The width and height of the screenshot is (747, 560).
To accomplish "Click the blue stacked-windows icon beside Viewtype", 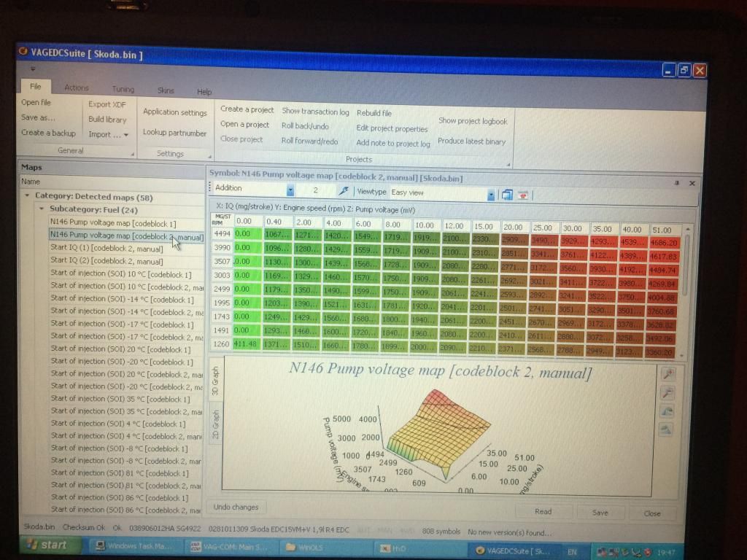I will click(x=507, y=194).
